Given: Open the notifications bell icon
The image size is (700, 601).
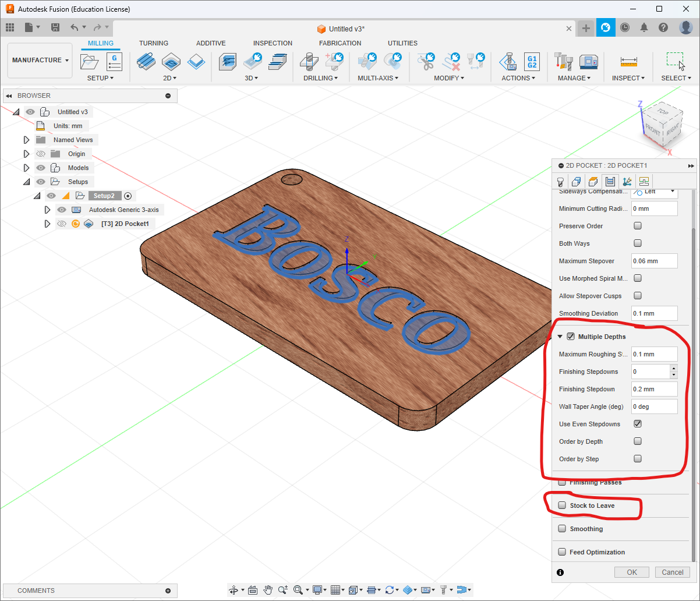Looking at the screenshot, I should coord(644,27).
